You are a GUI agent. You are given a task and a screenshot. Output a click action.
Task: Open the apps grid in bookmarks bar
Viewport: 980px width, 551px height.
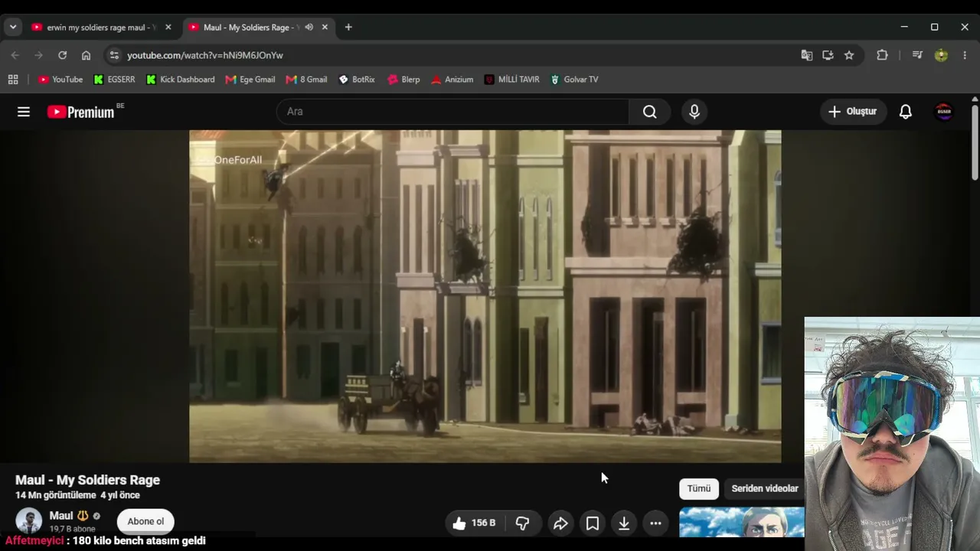tap(13, 80)
